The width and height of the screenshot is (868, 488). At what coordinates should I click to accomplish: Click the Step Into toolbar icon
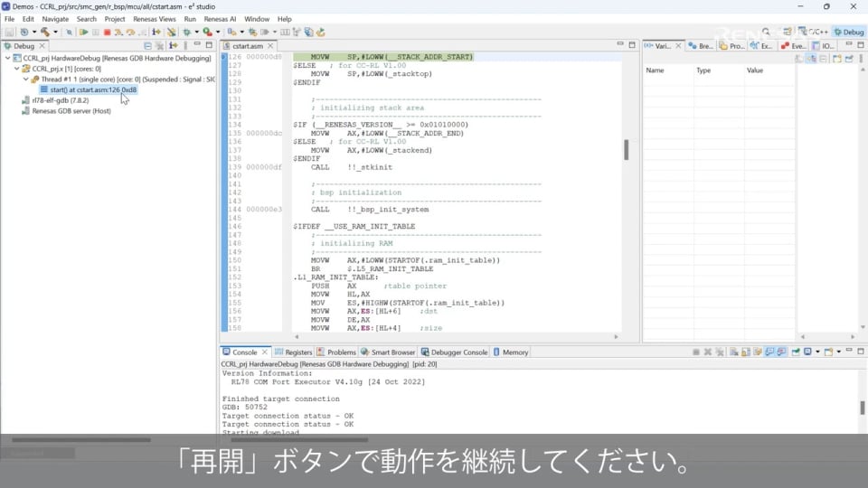(x=118, y=33)
